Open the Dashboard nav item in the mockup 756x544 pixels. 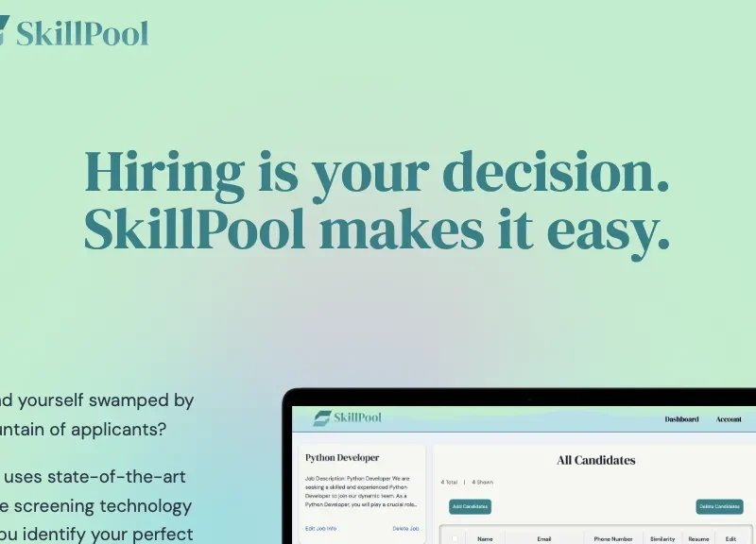[681, 419]
